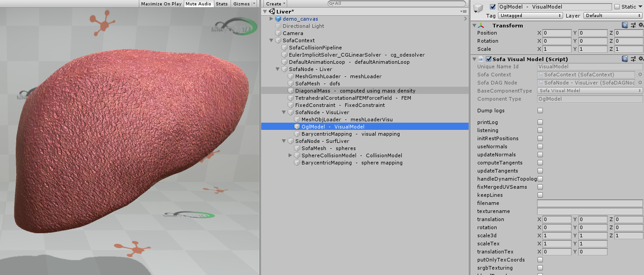Open the Hierarchy panel options icon
Screen dimensions: 644x275
pos(464,11)
